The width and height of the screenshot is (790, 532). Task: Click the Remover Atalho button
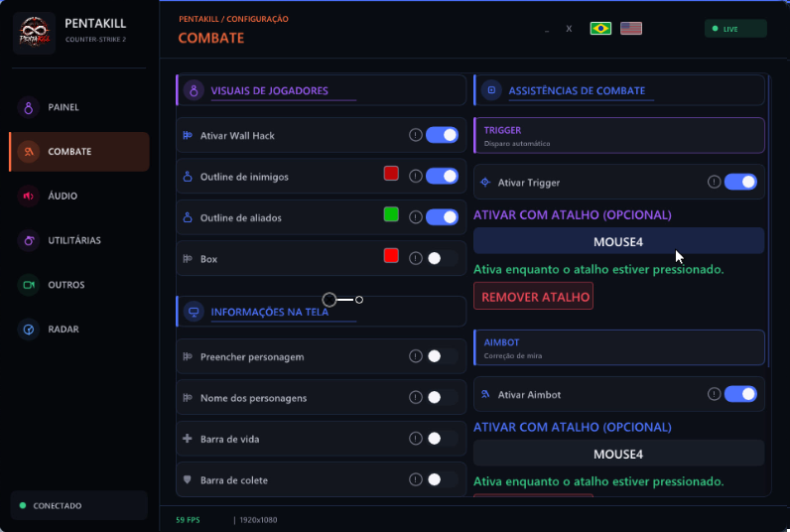533,296
